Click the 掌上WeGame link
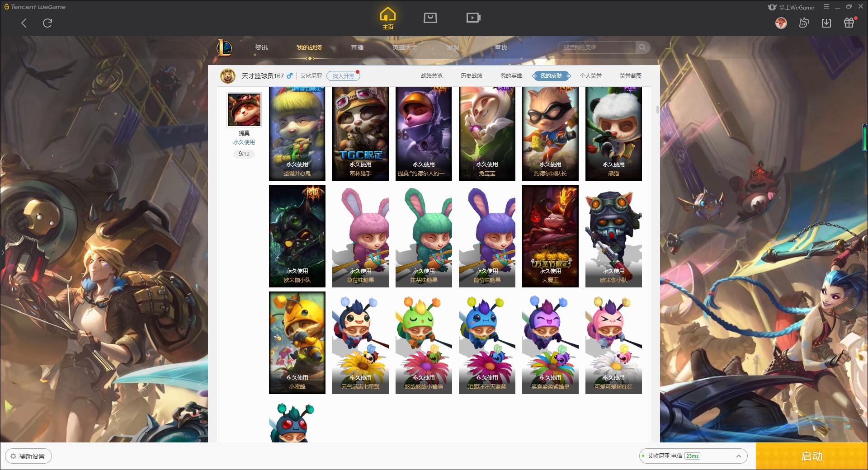Viewport: 868px width, 470px height. [x=791, y=7]
